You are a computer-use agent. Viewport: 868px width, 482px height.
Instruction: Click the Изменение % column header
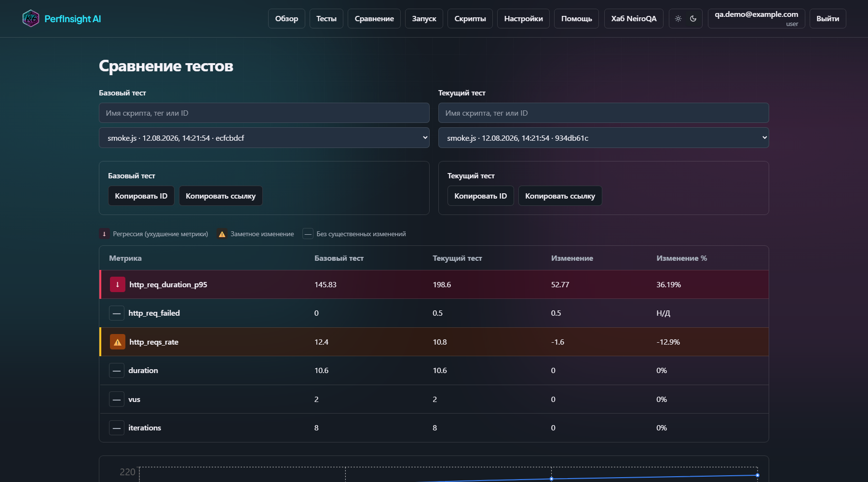tap(681, 258)
